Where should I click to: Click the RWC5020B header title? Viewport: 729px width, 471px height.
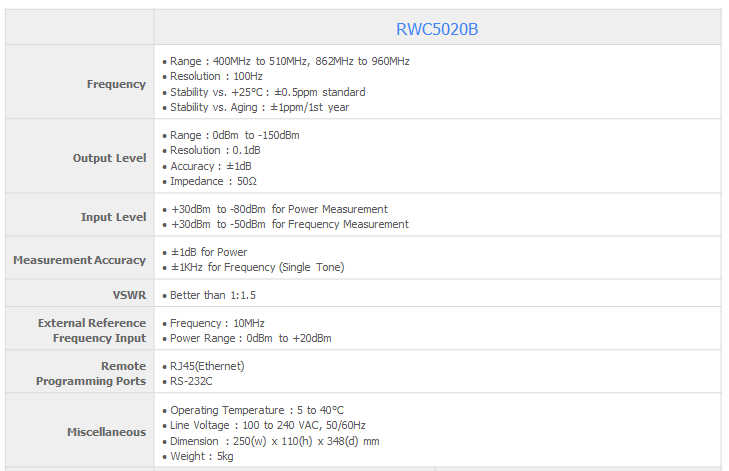click(437, 29)
